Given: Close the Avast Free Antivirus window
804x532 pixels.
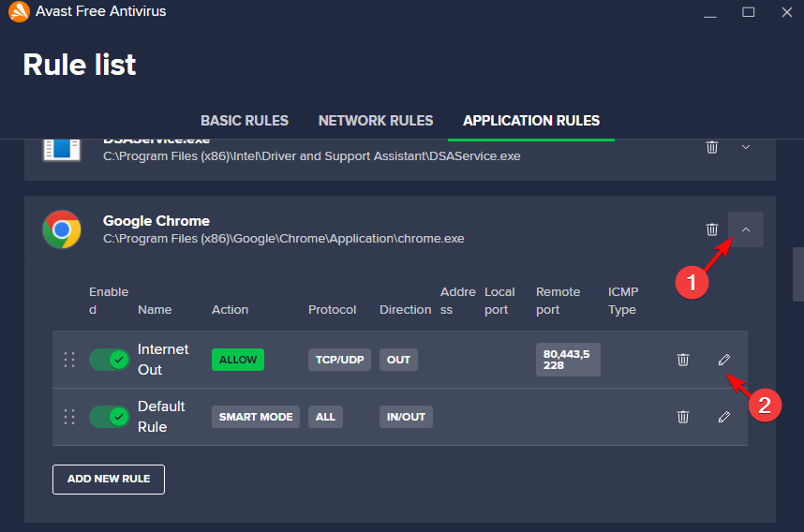Looking at the screenshot, I should pos(787,12).
